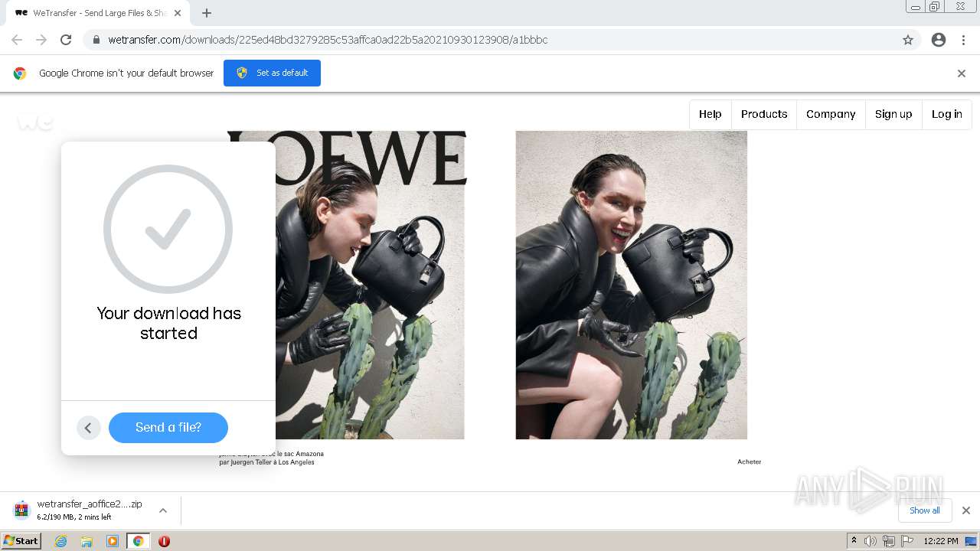Open Chrome's three-dot menu
The width and height of the screenshot is (980, 551).
[963, 40]
